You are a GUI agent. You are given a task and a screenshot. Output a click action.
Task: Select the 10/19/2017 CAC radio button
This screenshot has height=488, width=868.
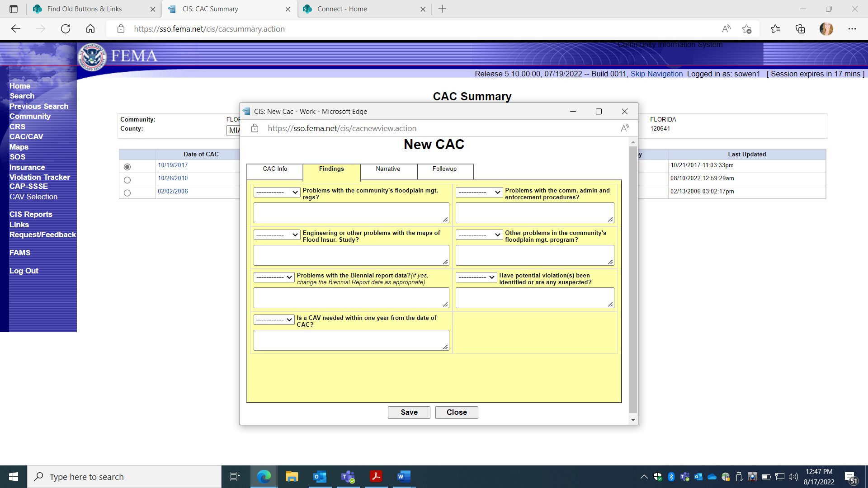[127, 167]
